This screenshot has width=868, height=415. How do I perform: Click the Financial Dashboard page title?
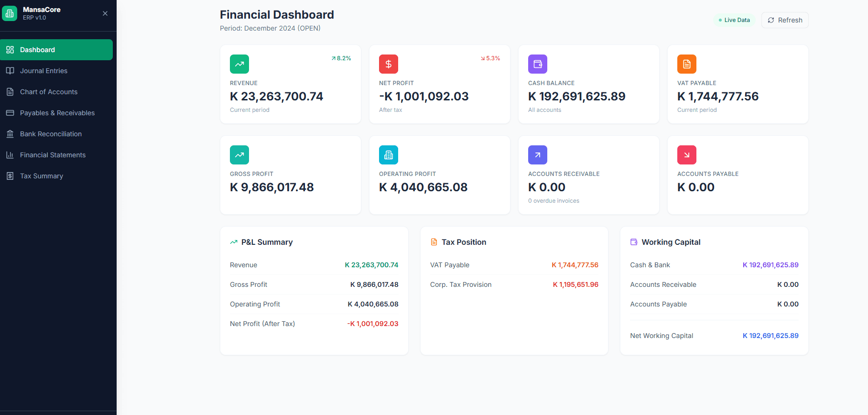[277, 15]
